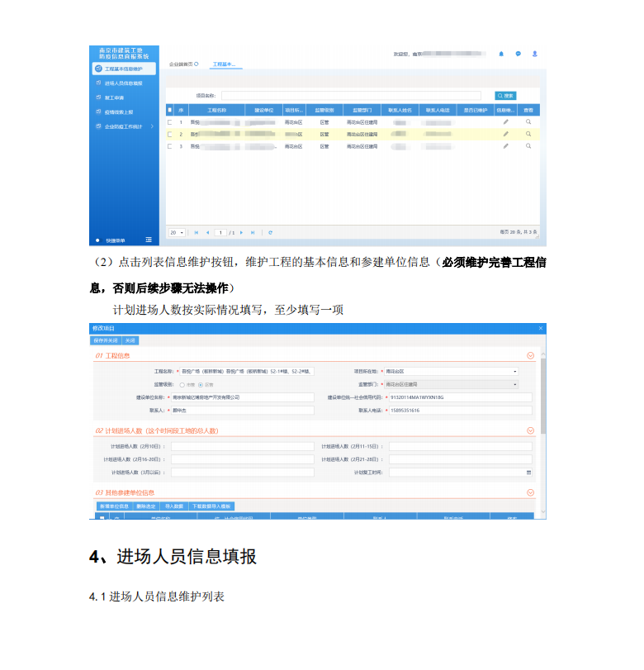
Task: Click the 导入数据 button
Action: point(174,506)
